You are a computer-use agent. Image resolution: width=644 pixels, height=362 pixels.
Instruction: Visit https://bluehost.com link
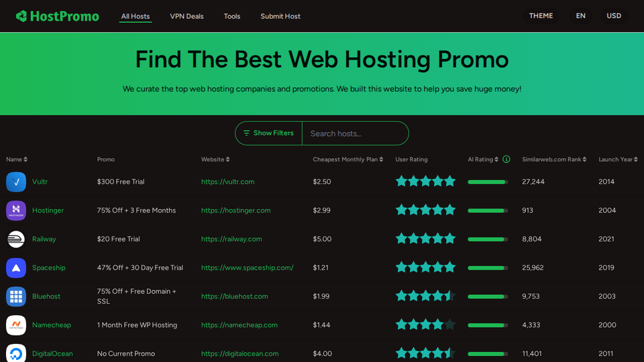(235, 296)
